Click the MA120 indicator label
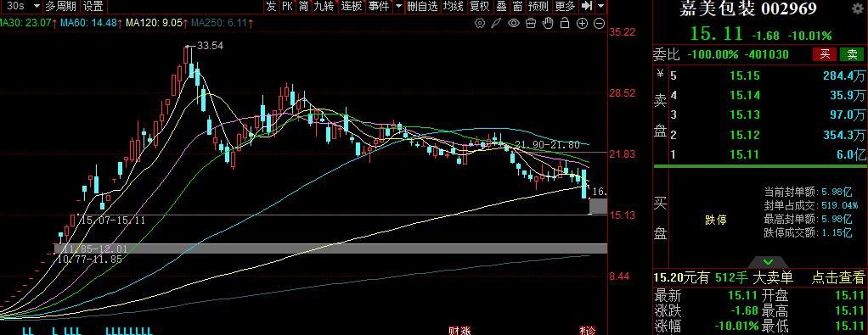This screenshot has height=335, width=868. 156,23
